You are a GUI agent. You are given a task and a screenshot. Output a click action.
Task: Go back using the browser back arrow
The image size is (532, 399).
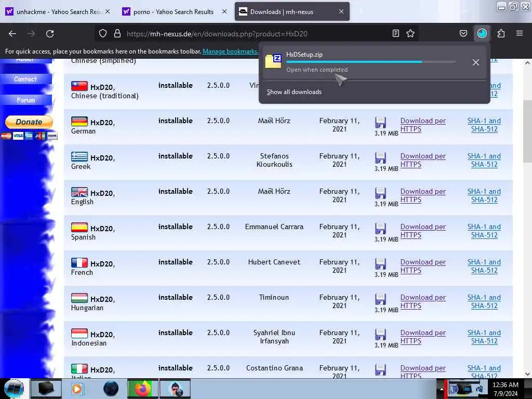tap(12, 34)
